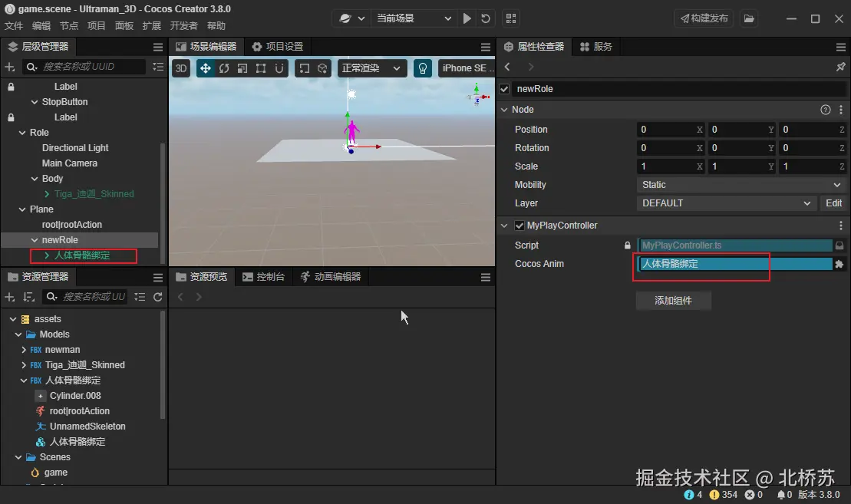Uncheck the newRole node active checkbox
Viewport: 851px width, 504px height.
(x=505, y=89)
